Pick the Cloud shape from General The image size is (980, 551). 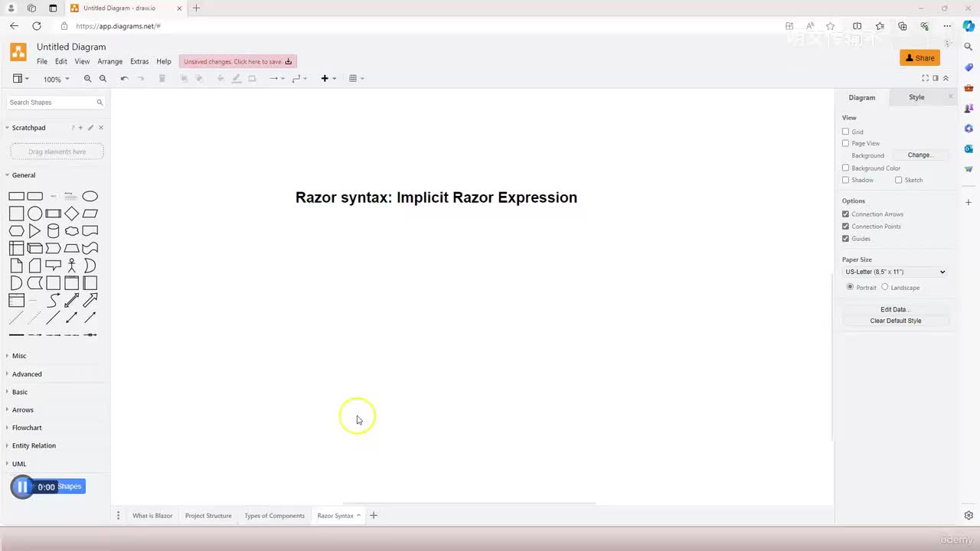pyautogui.click(x=72, y=231)
